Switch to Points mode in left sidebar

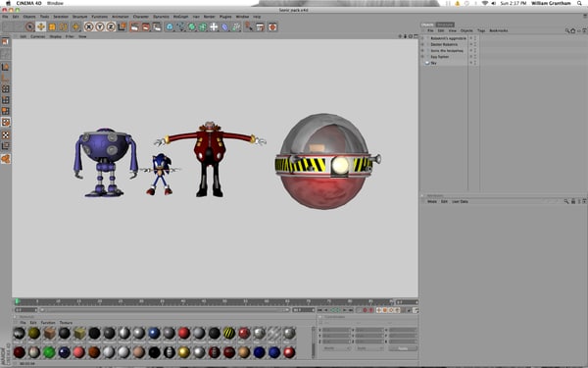coord(5,89)
